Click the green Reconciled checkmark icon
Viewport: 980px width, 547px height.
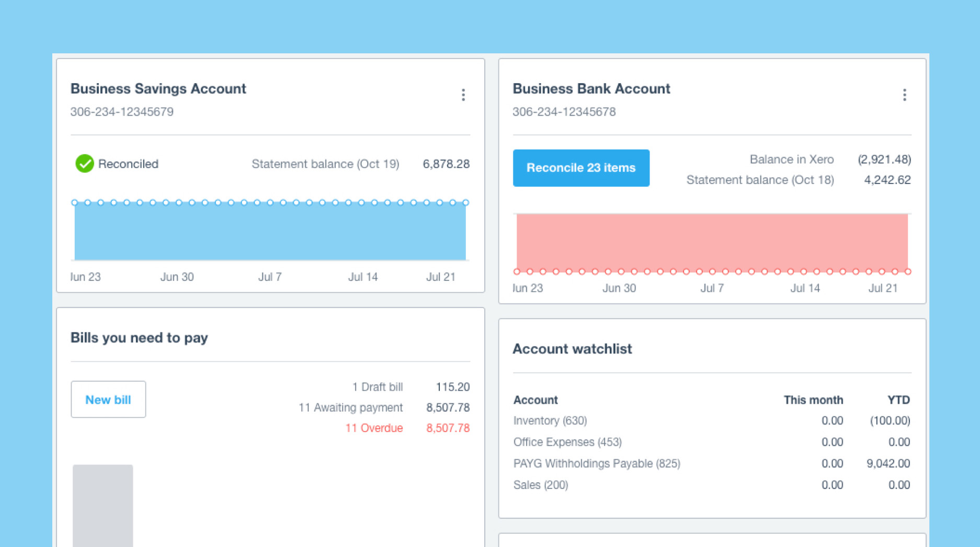(84, 164)
